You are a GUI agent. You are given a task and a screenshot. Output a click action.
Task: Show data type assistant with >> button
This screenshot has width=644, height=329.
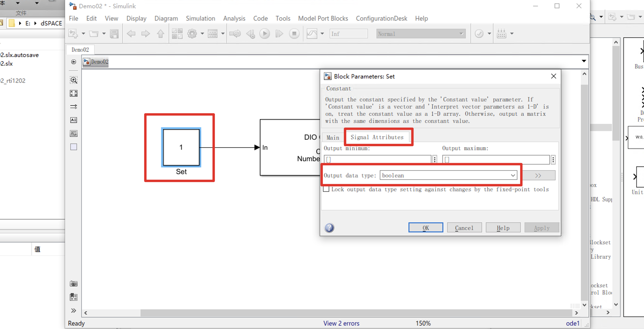[x=539, y=175]
